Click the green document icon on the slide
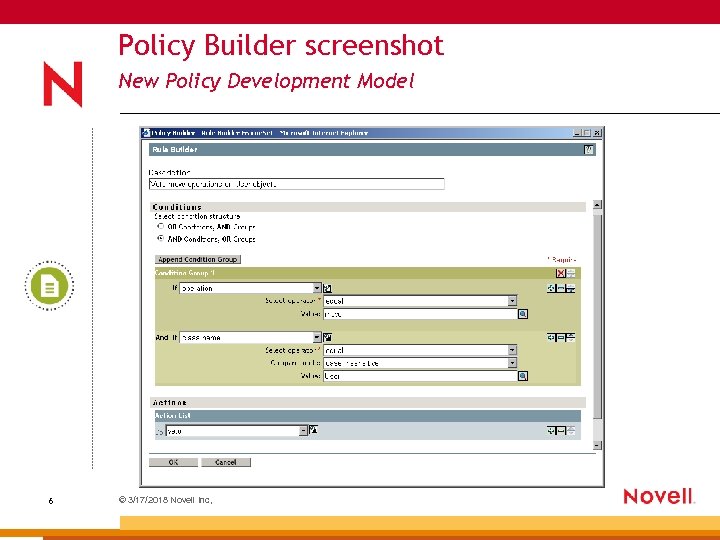This screenshot has width=720, height=540. pyautogui.click(x=50, y=286)
